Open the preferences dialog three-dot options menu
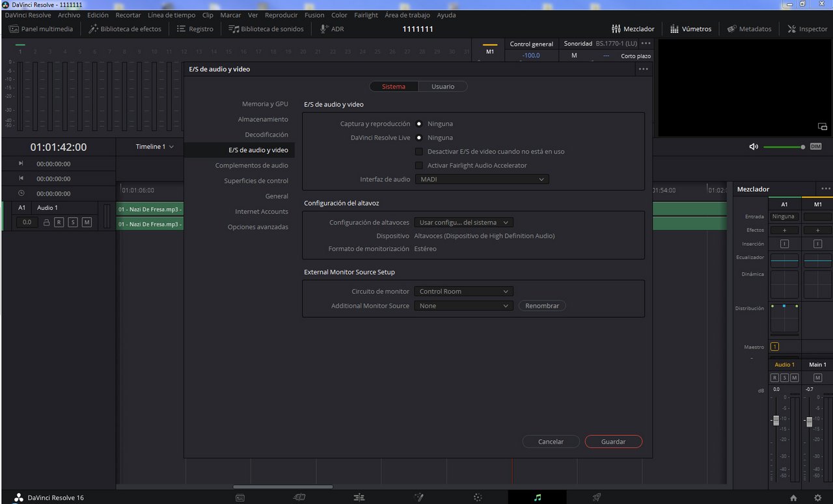 (x=643, y=69)
